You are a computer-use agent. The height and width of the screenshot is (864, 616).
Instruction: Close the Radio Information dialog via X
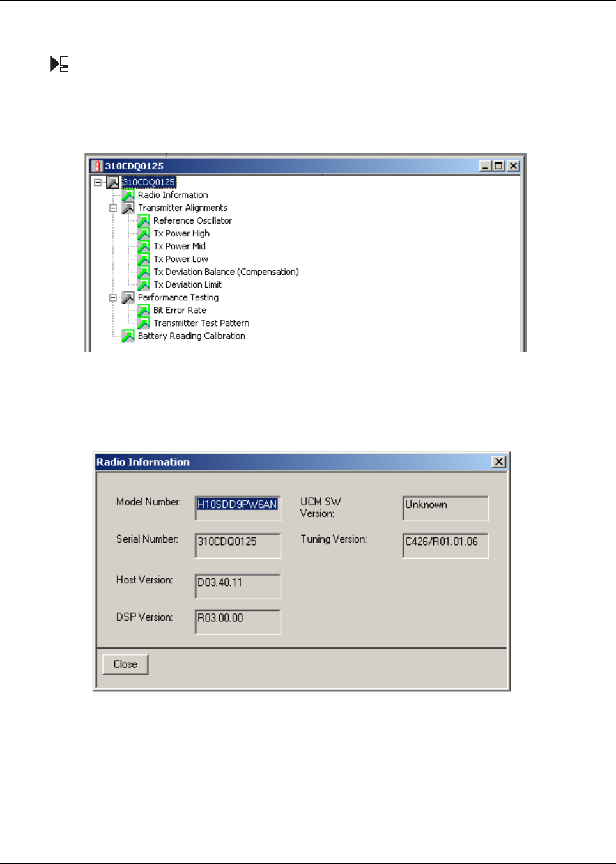coord(499,461)
